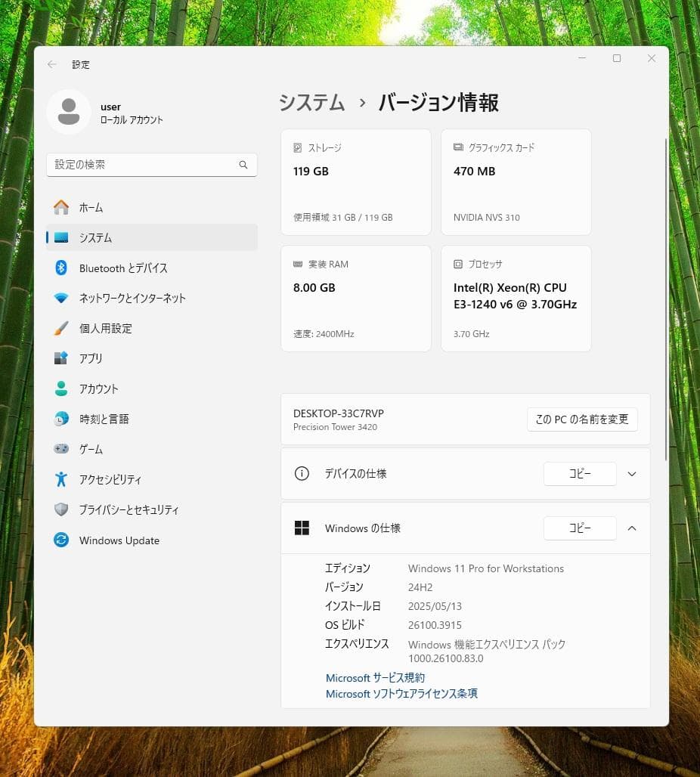Expand the デバイスの仕様 section
The height and width of the screenshot is (777, 700).
click(x=631, y=474)
